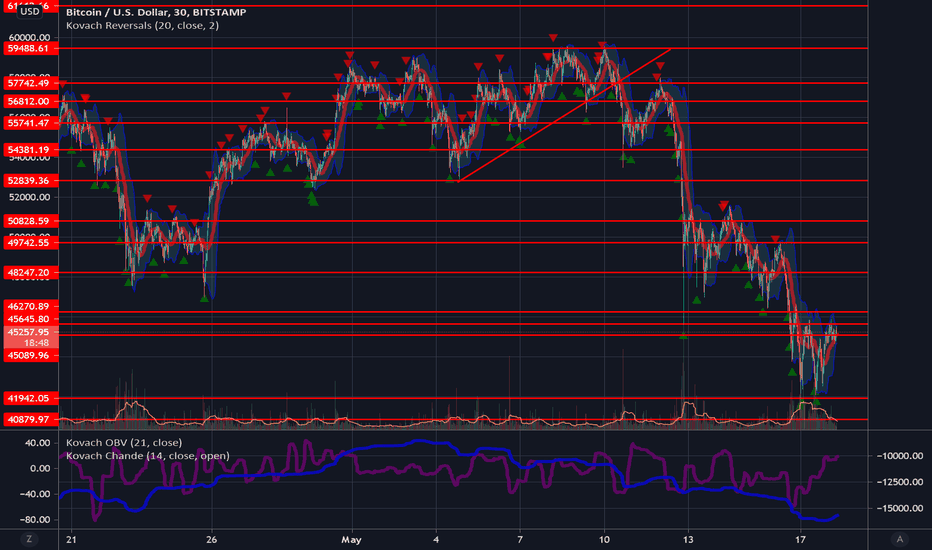Click the -12500.00 OBV scale value

pyautogui.click(x=899, y=482)
